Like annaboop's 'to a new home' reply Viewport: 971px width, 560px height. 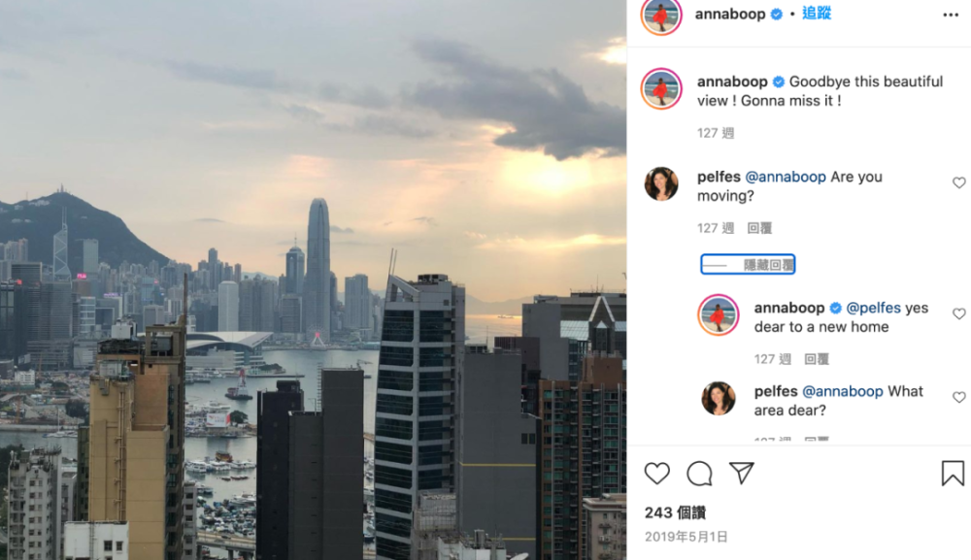[x=958, y=313]
